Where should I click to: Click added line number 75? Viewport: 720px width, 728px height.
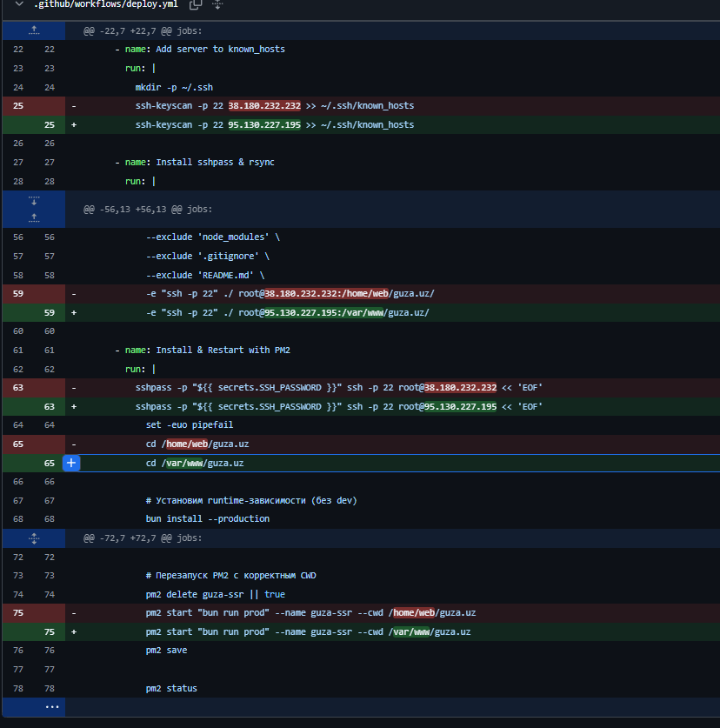(49, 631)
